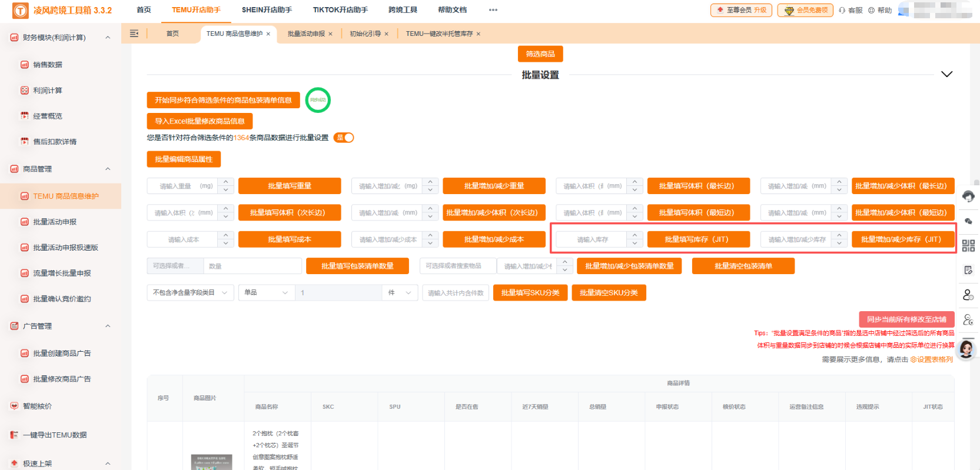Click the 请输入库存 input field
Viewport: 980px width, 470px height.
(592, 239)
